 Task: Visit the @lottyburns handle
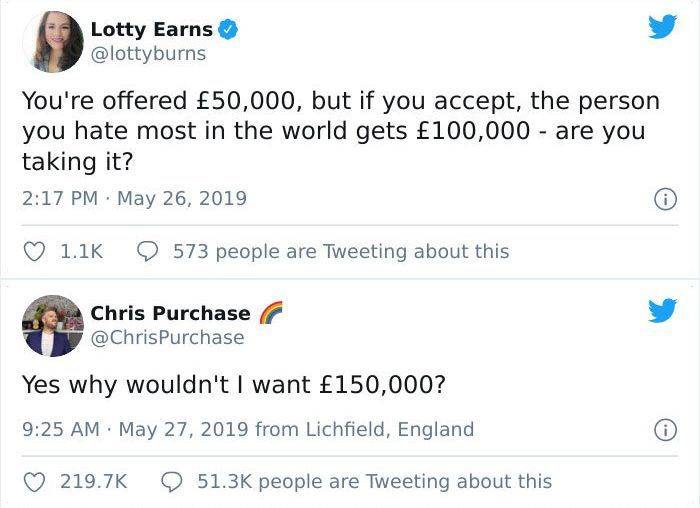coord(148,54)
